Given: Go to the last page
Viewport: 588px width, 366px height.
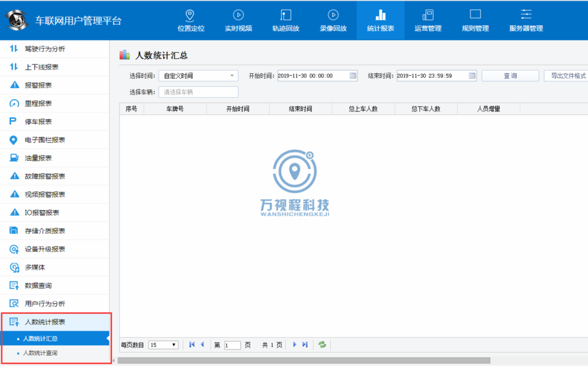Looking at the screenshot, I should tap(305, 344).
